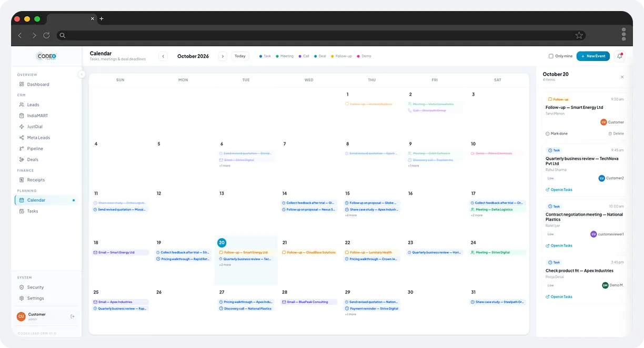The height and width of the screenshot is (348, 644).
Task: Go to next month with right chevron
Action: 223,56
